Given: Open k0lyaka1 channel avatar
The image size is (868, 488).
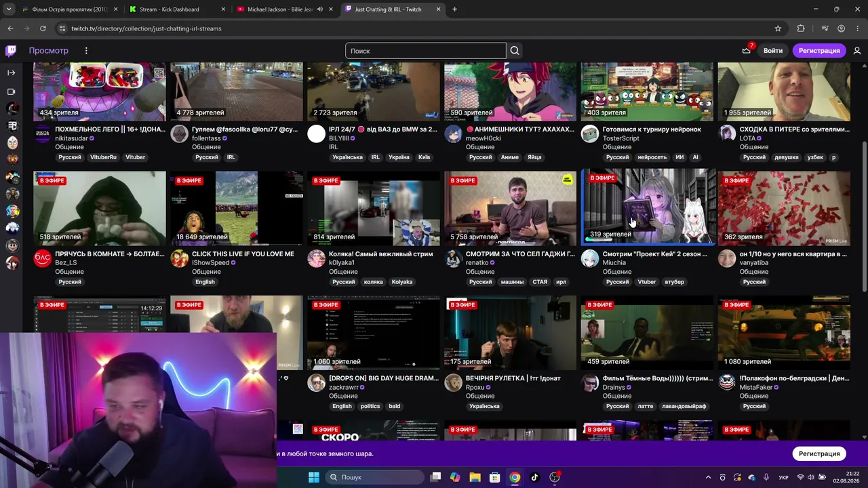Looking at the screenshot, I should coord(316,258).
